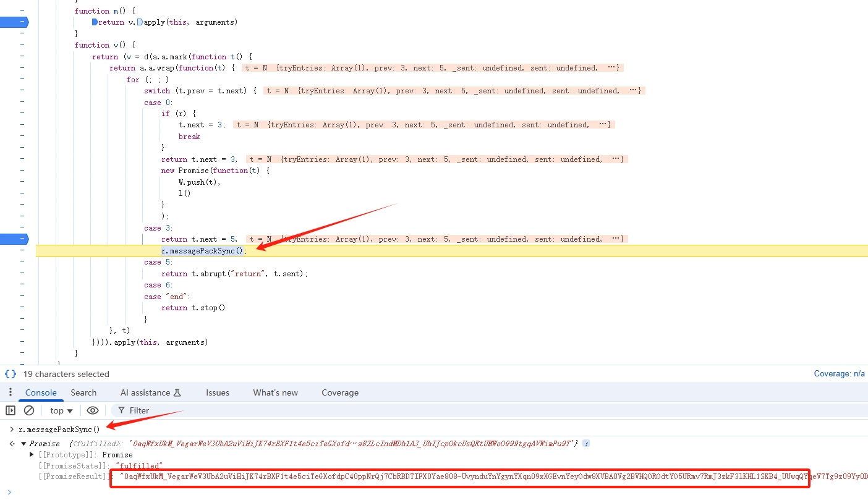Click the for (; ; ) loop line

point(148,80)
